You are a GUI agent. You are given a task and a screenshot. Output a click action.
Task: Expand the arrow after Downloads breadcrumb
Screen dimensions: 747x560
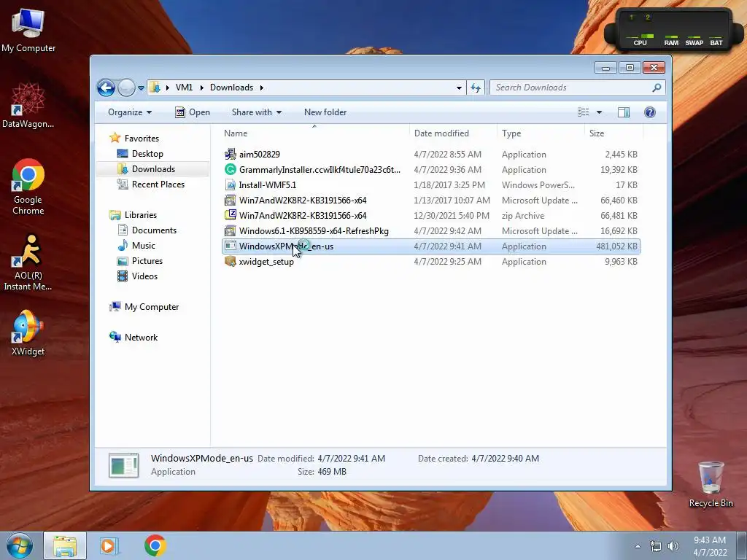pyautogui.click(x=262, y=87)
